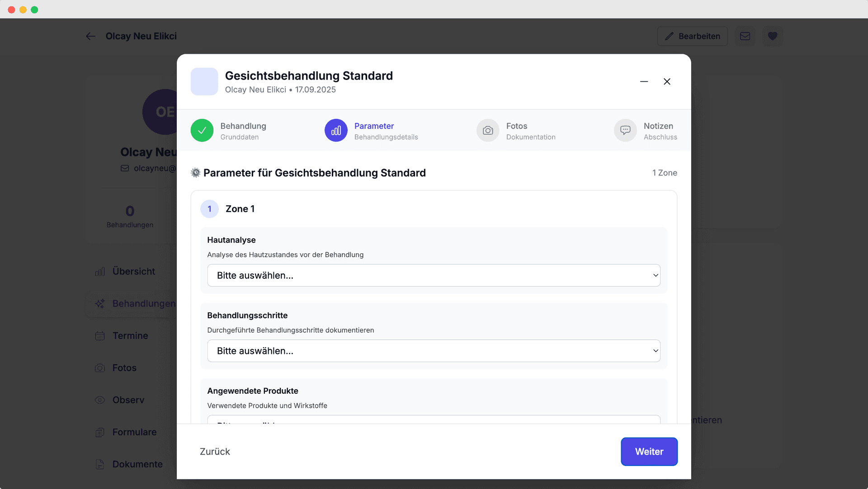Select the Parameter step chart icon

[x=336, y=130]
